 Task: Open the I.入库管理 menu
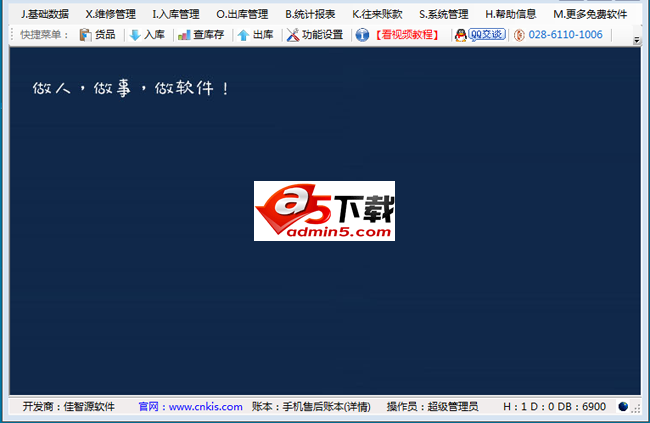[x=176, y=14]
